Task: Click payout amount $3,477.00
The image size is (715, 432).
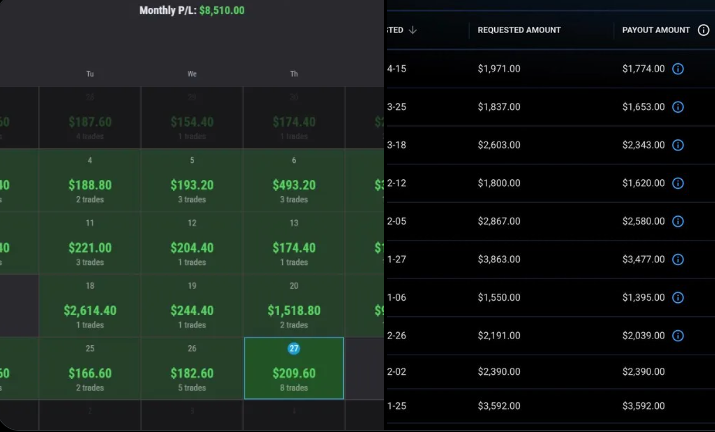Action: tap(643, 259)
